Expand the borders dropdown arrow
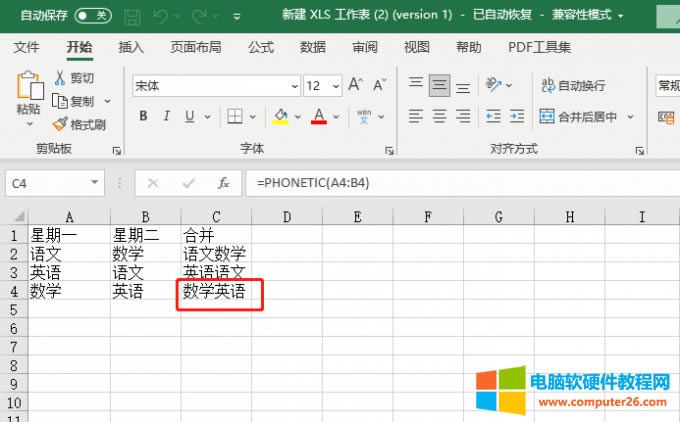Image resolution: width=680 pixels, height=422 pixels. (x=252, y=117)
